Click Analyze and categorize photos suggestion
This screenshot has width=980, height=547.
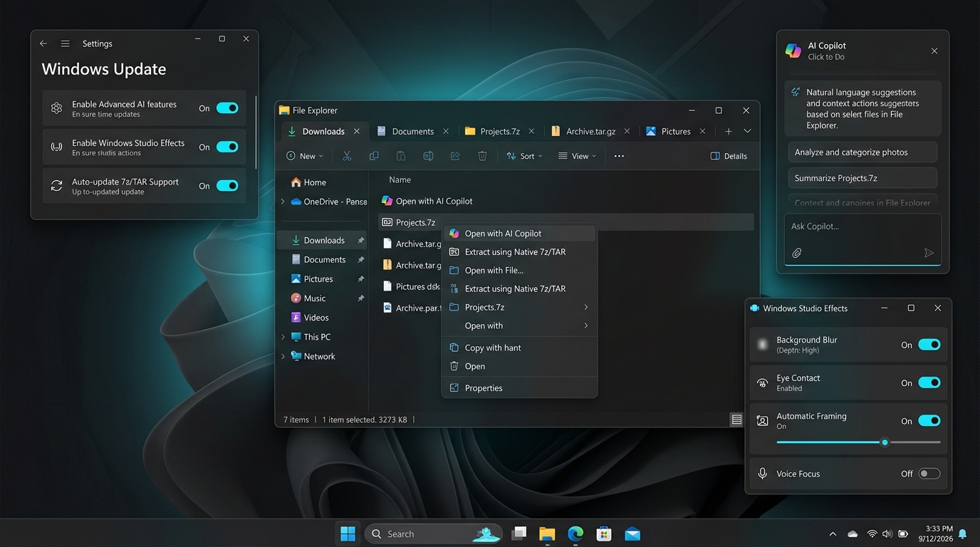click(862, 152)
